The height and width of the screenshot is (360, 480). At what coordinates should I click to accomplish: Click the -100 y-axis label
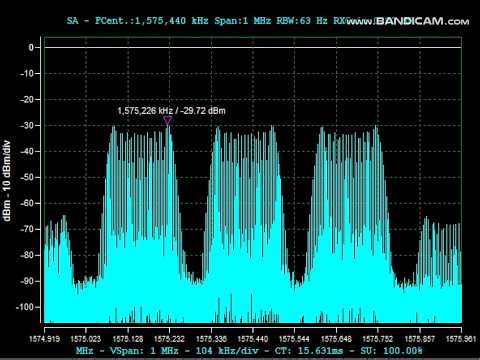pos(25,307)
